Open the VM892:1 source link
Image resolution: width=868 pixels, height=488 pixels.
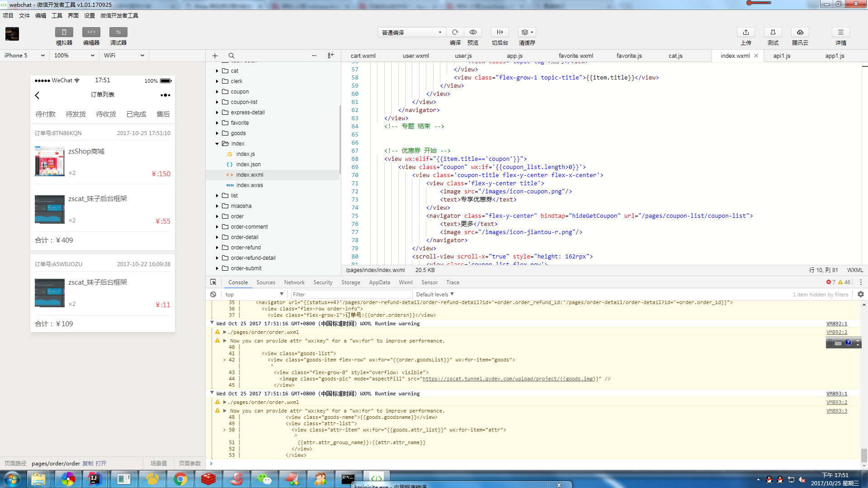[x=836, y=324]
